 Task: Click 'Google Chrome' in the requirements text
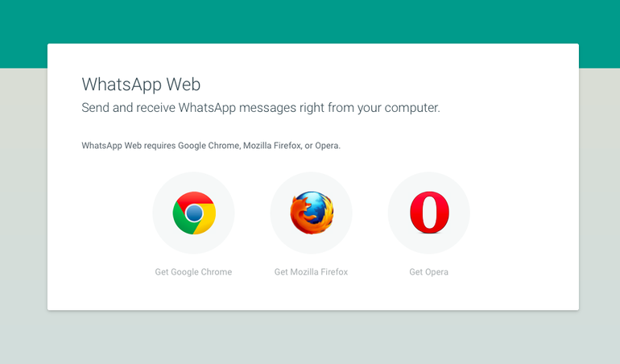[209, 146]
